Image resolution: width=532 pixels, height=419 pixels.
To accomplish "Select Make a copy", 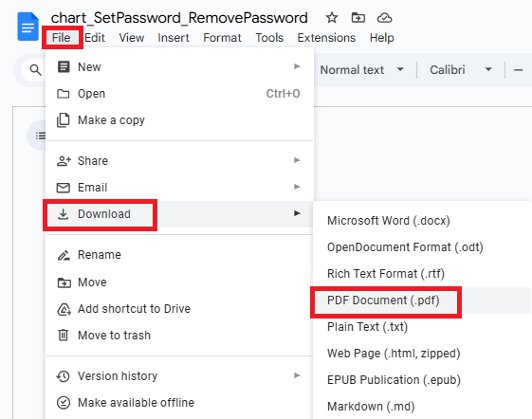I will click(x=179, y=120).
